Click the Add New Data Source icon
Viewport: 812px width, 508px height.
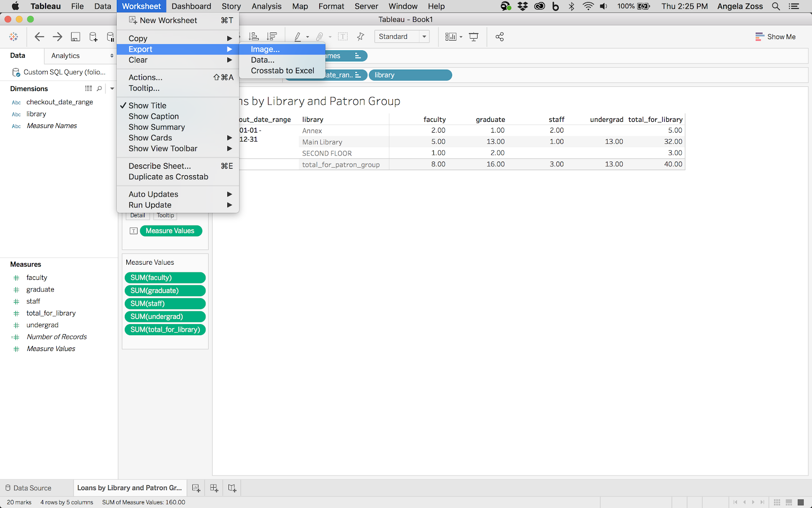[x=93, y=37]
